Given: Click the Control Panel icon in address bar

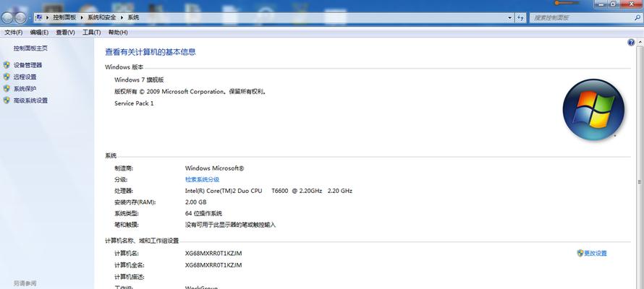Looking at the screenshot, I should (x=39, y=17).
